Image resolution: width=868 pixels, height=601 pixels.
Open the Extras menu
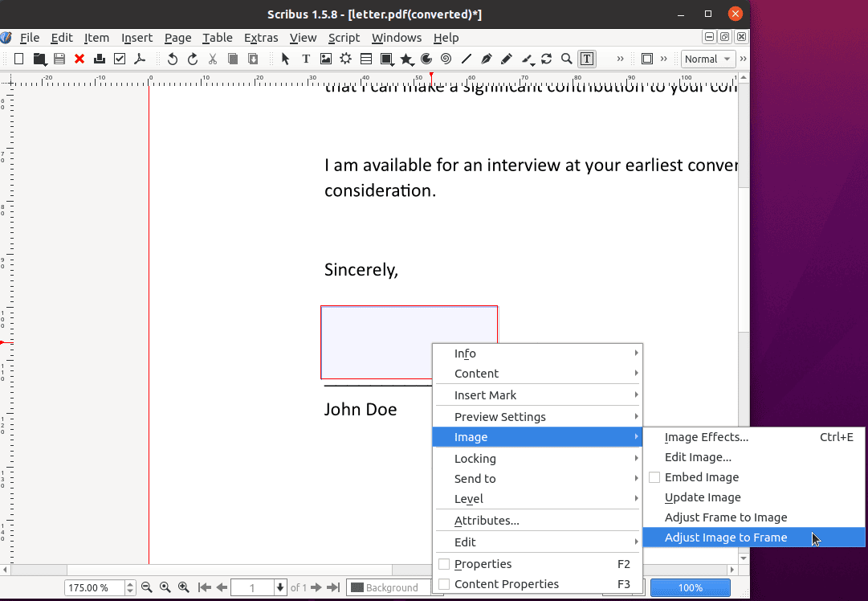click(x=261, y=38)
